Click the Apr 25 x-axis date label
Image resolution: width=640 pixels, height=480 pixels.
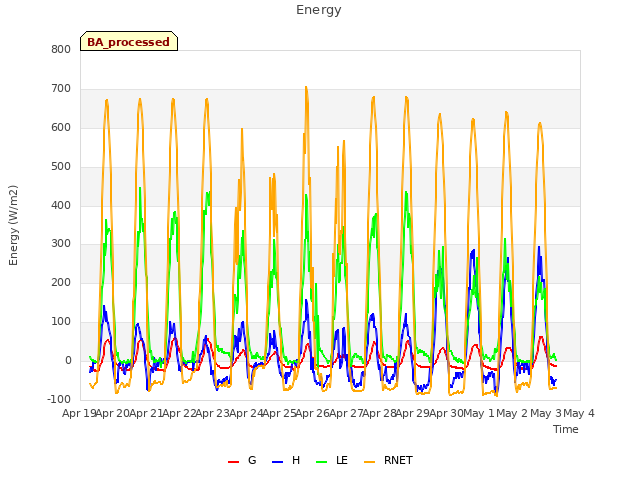(279, 413)
